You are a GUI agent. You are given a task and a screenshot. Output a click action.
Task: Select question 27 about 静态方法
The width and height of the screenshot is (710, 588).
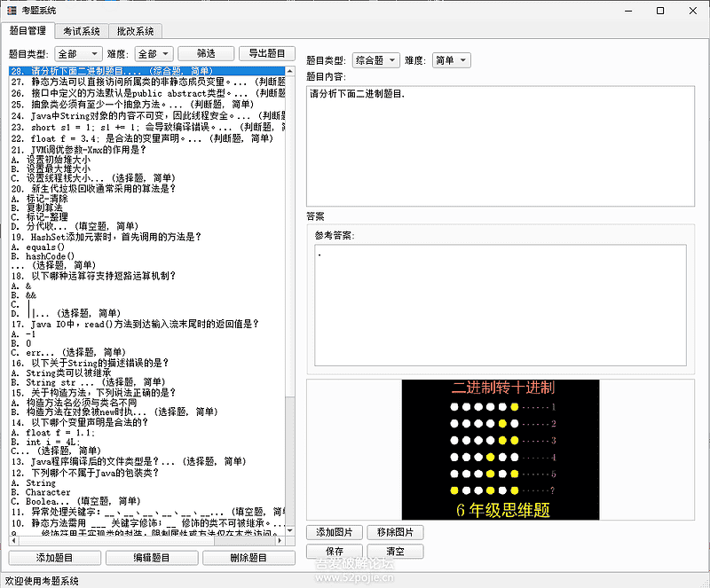147,82
